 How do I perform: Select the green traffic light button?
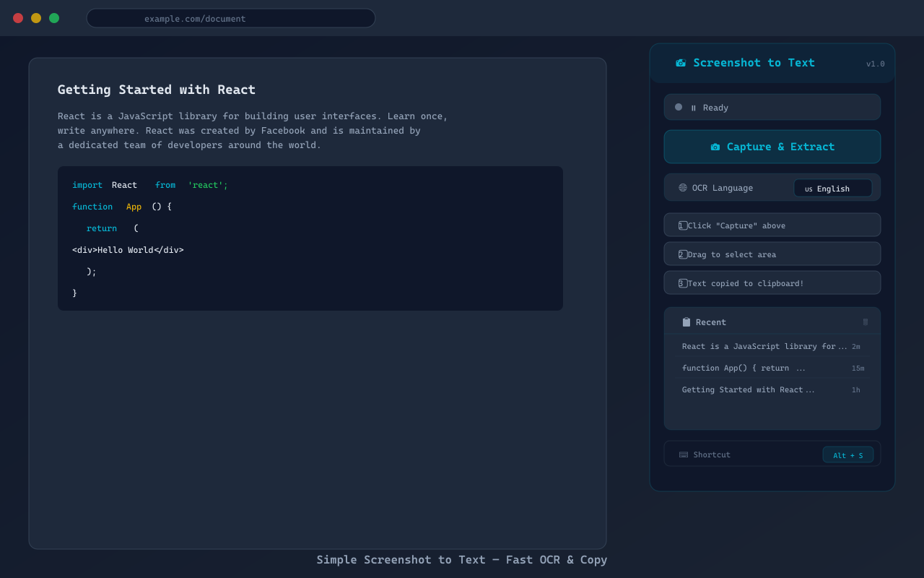click(53, 18)
